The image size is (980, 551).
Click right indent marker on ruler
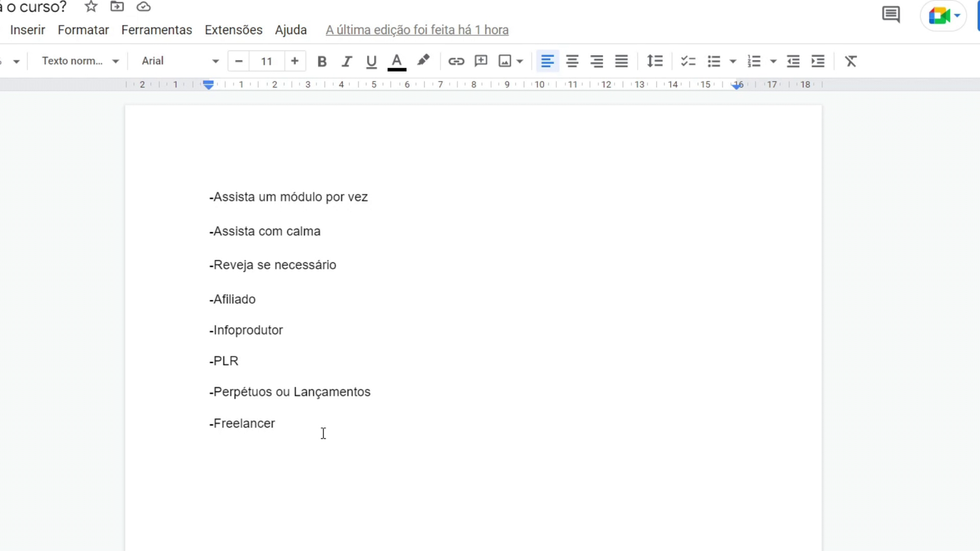tap(737, 86)
